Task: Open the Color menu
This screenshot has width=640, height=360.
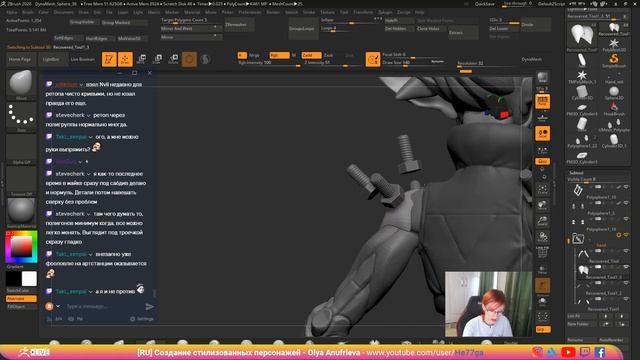Action: click(x=43, y=12)
